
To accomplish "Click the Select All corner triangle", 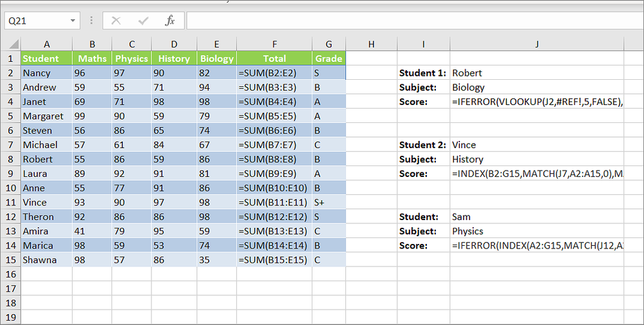I will 14,44.
